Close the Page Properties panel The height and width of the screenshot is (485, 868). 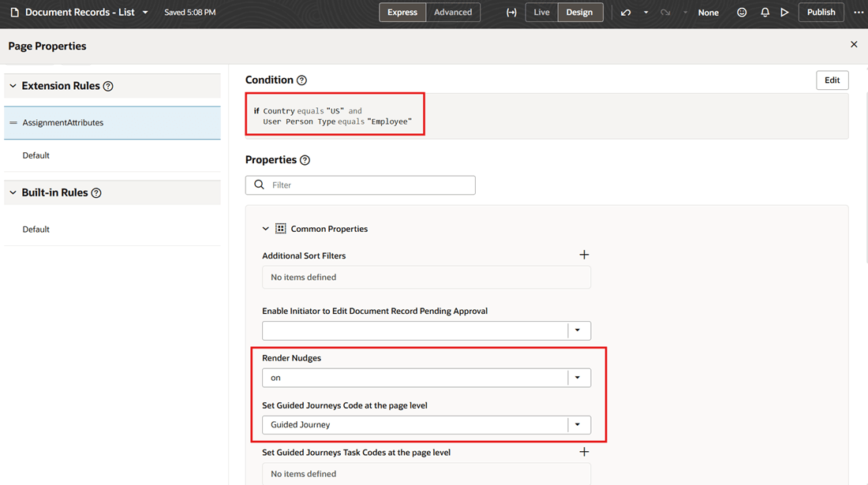(x=854, y=44)
